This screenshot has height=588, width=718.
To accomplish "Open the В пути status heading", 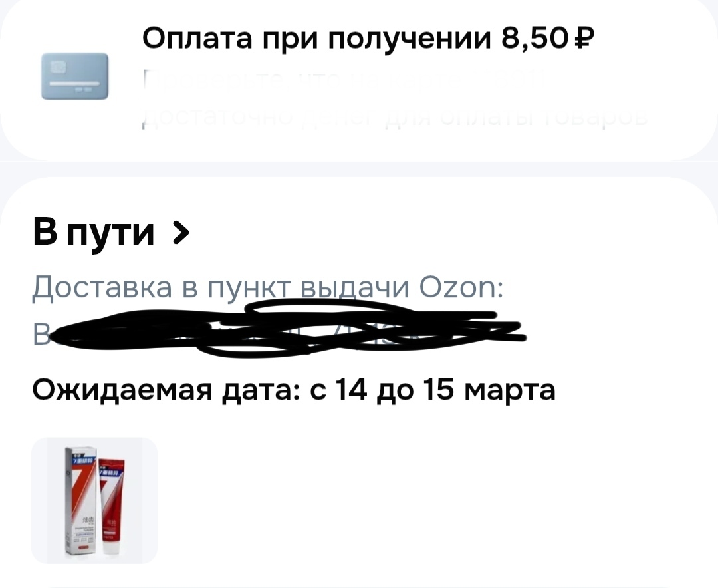I will [94, 233].
